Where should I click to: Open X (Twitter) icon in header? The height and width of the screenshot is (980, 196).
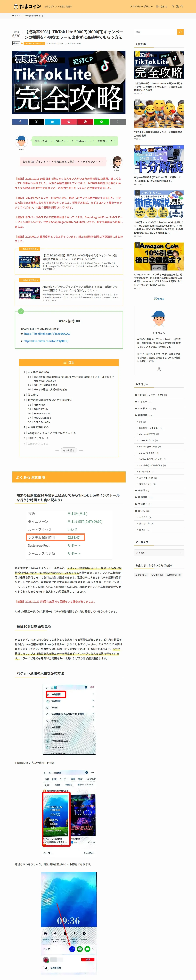pos(173,7)
